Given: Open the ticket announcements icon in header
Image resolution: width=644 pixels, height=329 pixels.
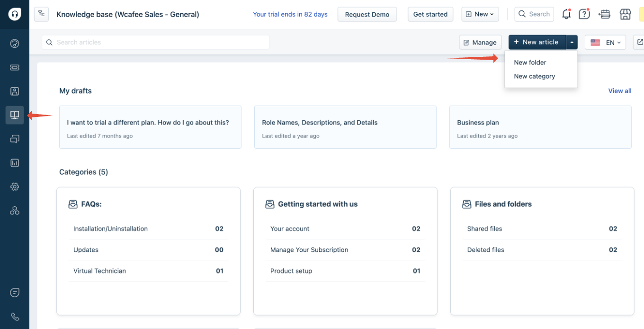Looking at the screenshot, I should point(604,14).
